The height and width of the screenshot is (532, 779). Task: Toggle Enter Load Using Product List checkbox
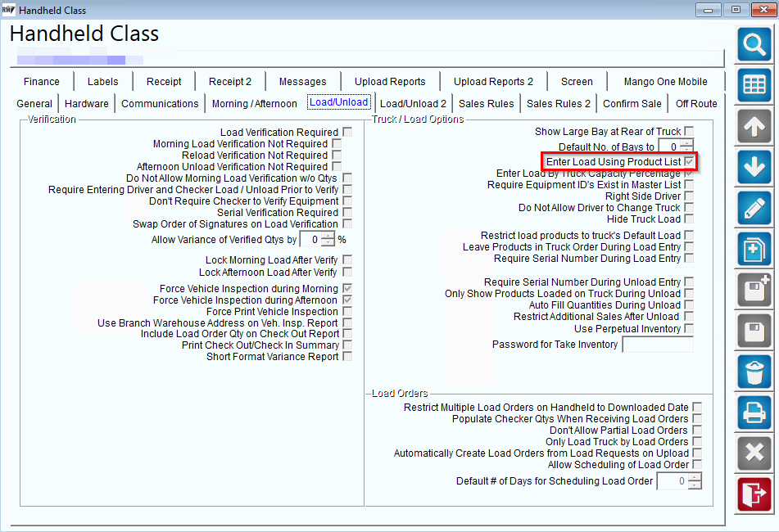coord(689,161)
